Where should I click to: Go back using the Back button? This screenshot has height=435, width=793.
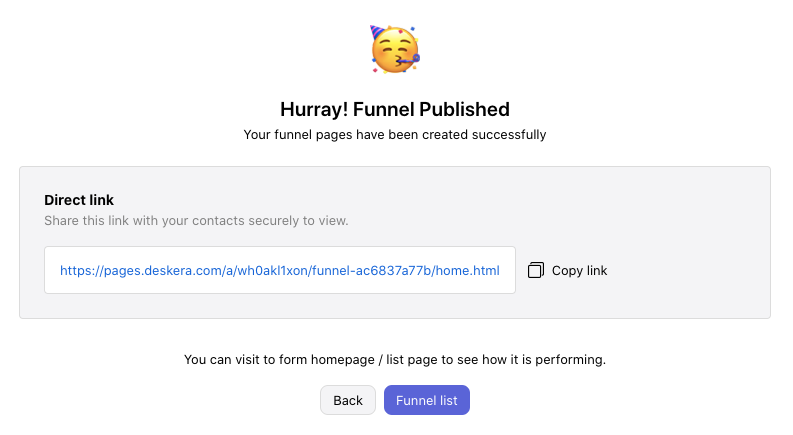pyautogui.click(x=348, y=400)
